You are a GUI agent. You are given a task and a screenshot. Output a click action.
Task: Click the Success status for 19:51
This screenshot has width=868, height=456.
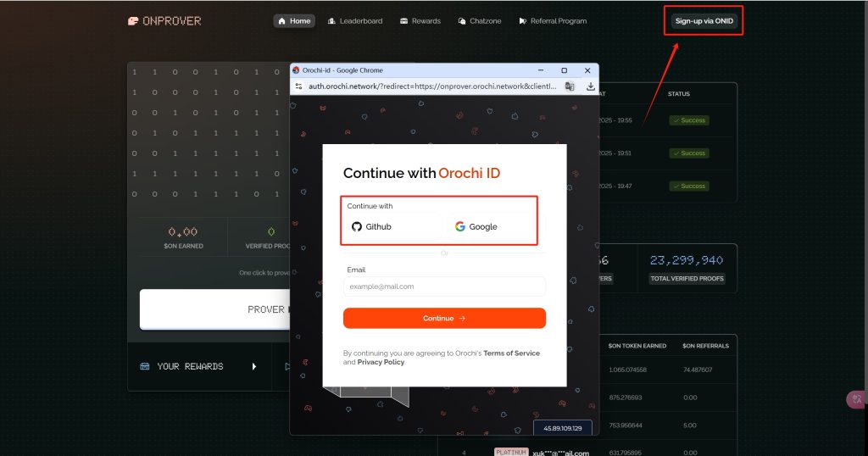tap(689, 153)
